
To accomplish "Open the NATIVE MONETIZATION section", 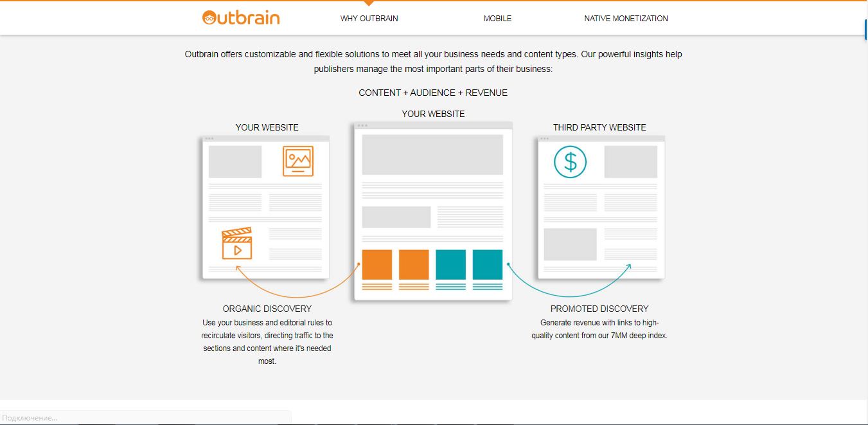I will [x=626, y=19].
